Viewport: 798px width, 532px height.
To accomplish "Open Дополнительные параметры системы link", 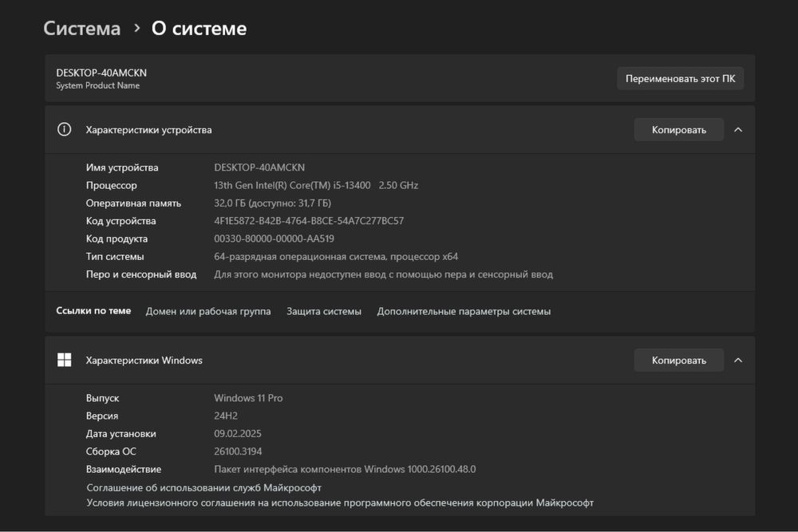I will [x=464, y=311].
